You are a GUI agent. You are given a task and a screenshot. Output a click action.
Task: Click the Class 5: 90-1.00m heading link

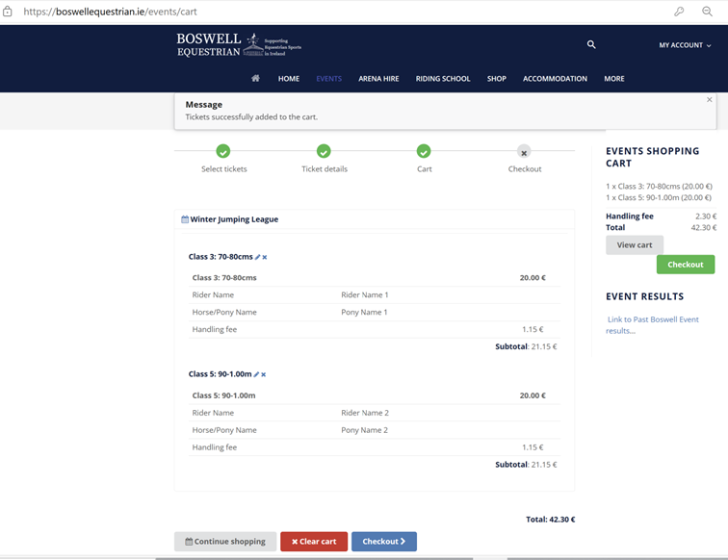pos(221,374)
